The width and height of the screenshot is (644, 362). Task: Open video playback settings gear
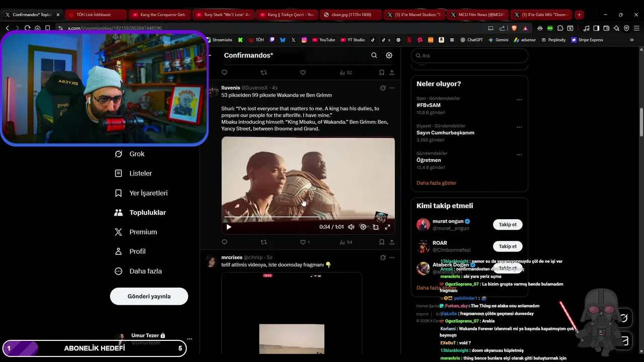363,227
